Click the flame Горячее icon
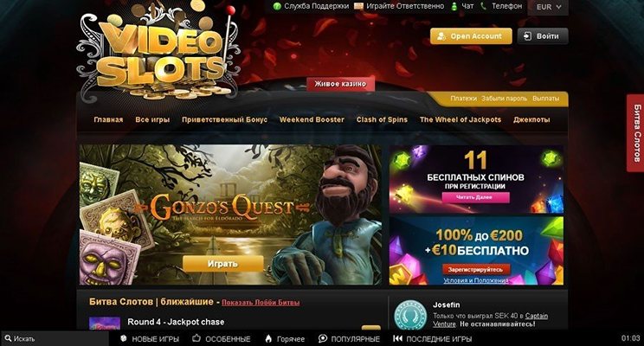Image resolution: width=644 pixels, height=346 pixels. [x=268, y=338]
